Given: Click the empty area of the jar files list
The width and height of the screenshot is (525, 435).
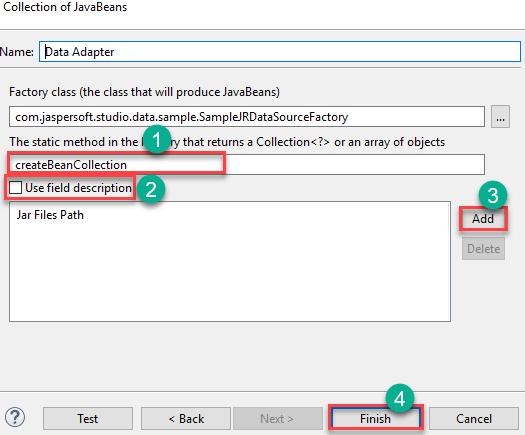Looking at the screenshot, I should pyautogui.click(x=230, y=272).
